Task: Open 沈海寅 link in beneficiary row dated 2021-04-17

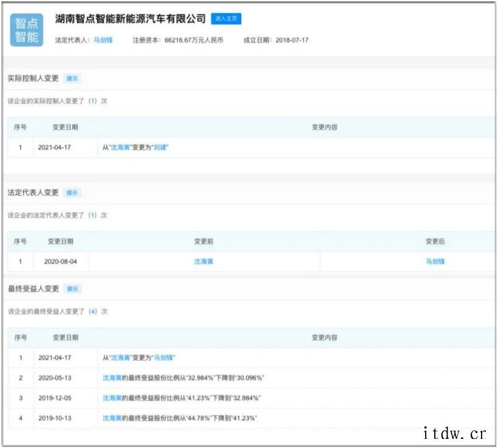Action: [x=120, y=358]
